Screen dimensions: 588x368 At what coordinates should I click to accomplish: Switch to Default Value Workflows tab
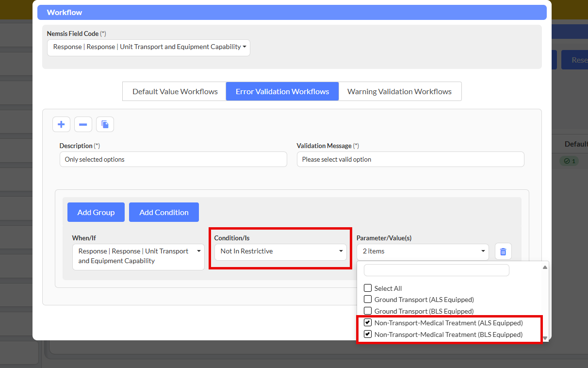pyautogui.click(x=175, y=91)
